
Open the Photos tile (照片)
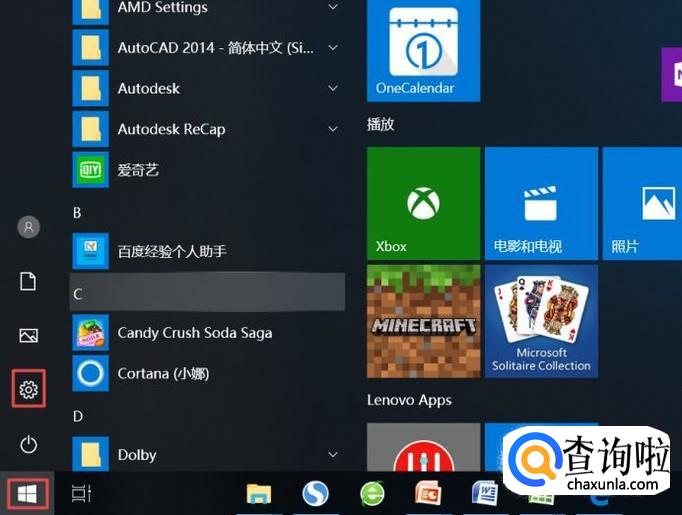(x=642, y=203)
